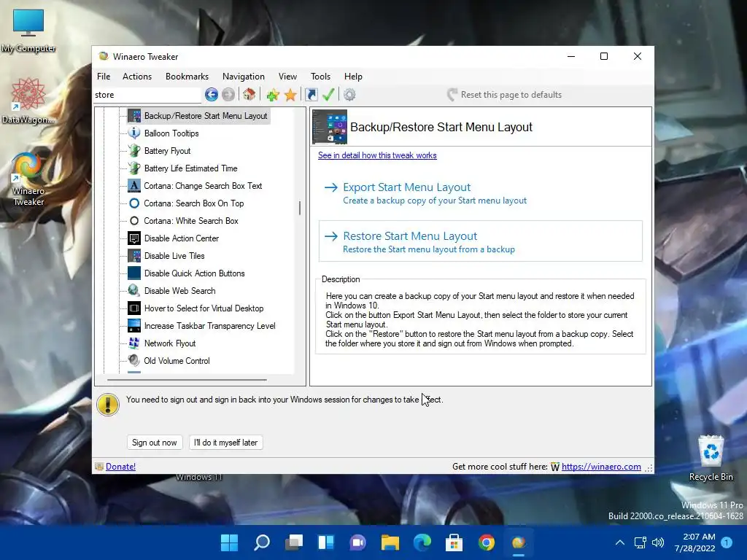Click the tree panel vertical scrollbar
This screenshot has height=560, width=747.
click(300, 208)
